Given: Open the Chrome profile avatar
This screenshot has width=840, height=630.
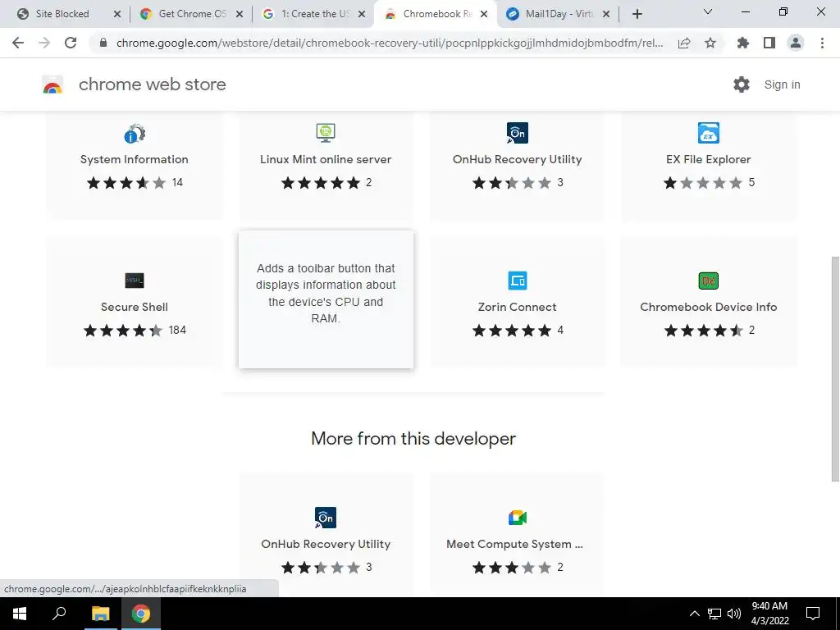Looking at the screenshot, I should click(x=796, y=43).
